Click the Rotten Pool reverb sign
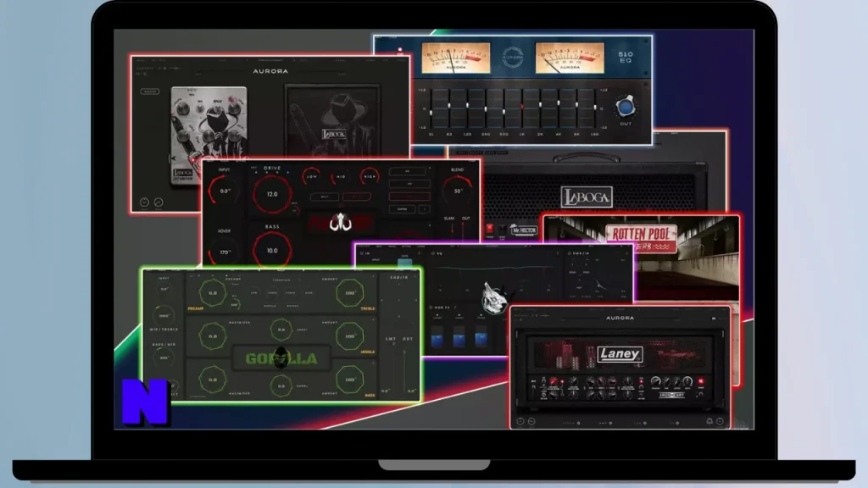 641,237
